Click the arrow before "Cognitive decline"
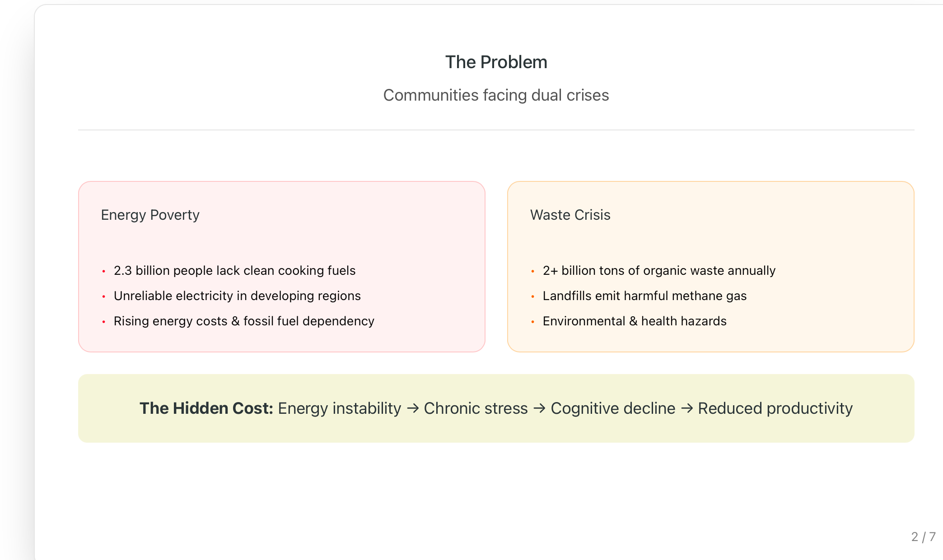 [539, 408]
